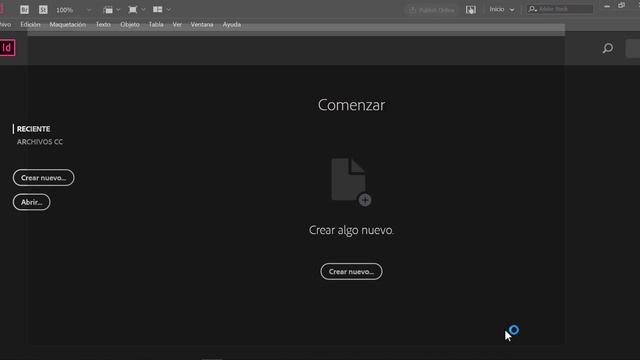Open the Ayuda menu
The width and height of the screenshot is (640, 360).
click(x=231, y=24)
